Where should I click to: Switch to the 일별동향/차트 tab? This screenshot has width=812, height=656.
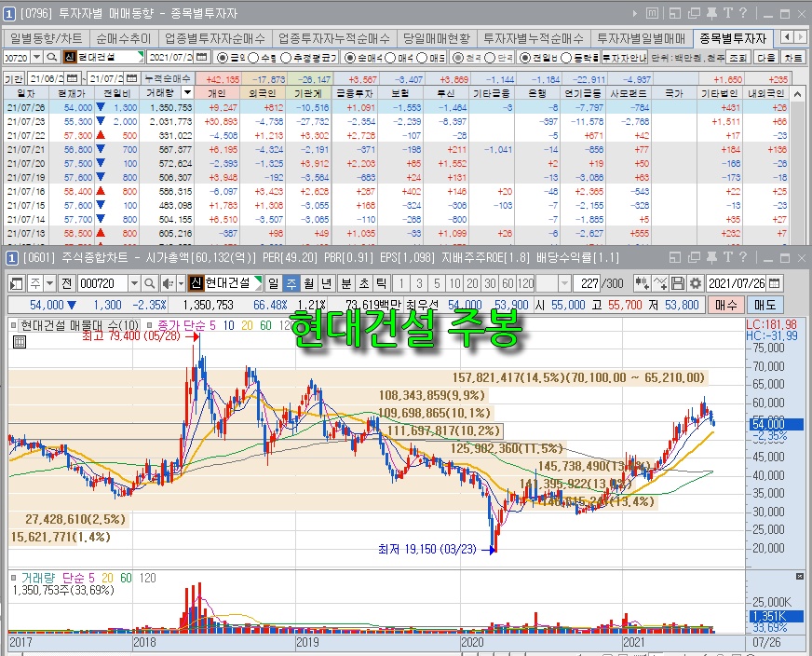click(46, 38)
